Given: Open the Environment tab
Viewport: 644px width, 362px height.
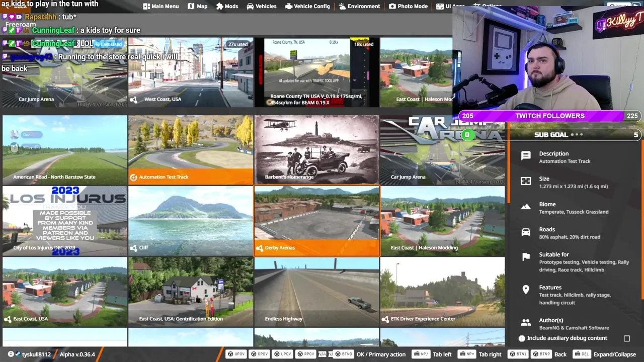Looking at the screenshot, I should (x=359, y=6).
